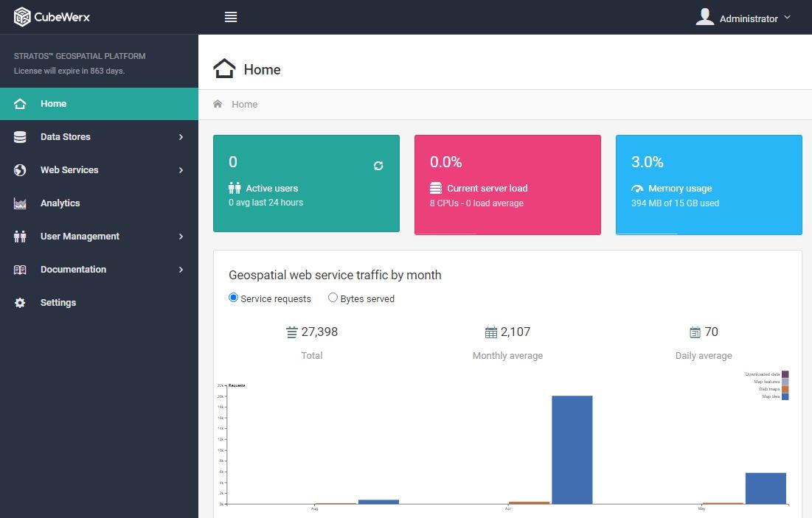
Task: Click the Web maps legend swatch
Action: coord(785,389)
